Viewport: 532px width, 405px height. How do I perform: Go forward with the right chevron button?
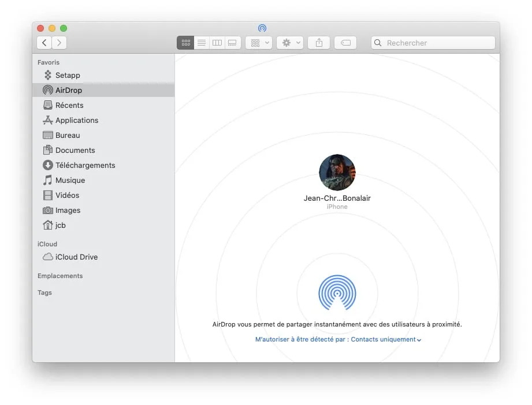pyautogui.click(x=59, y=43)
